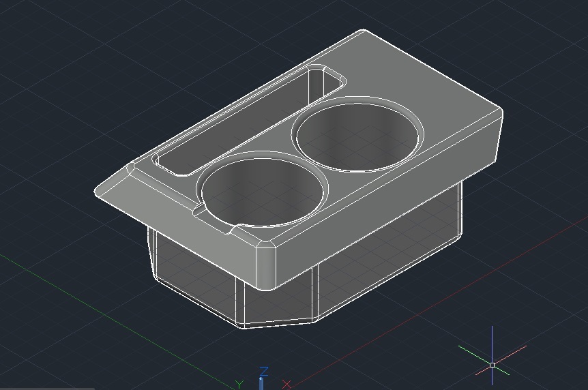Pick the rear top corner of the model
This screenshot has width=588, height=390.
point(363,30)
